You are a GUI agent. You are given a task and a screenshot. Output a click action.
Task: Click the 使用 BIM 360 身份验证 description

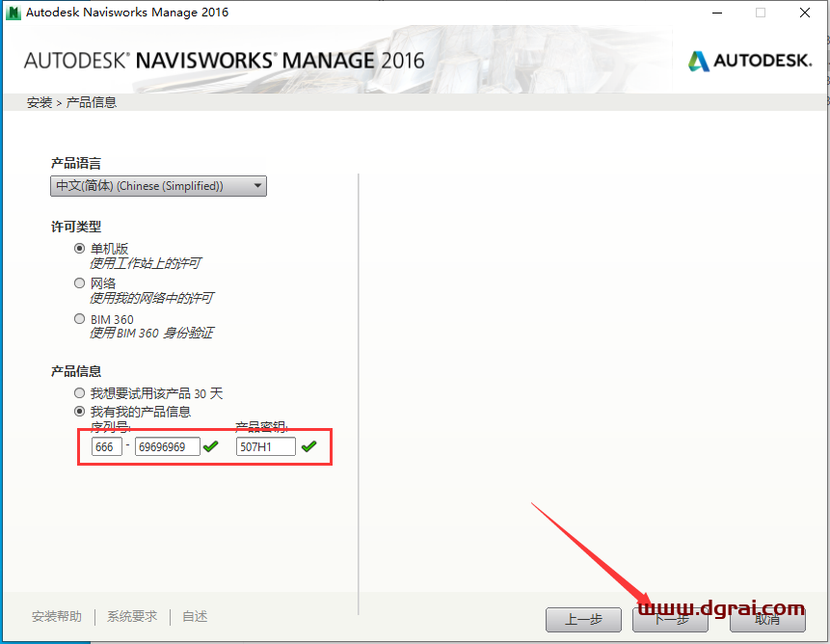151,333
